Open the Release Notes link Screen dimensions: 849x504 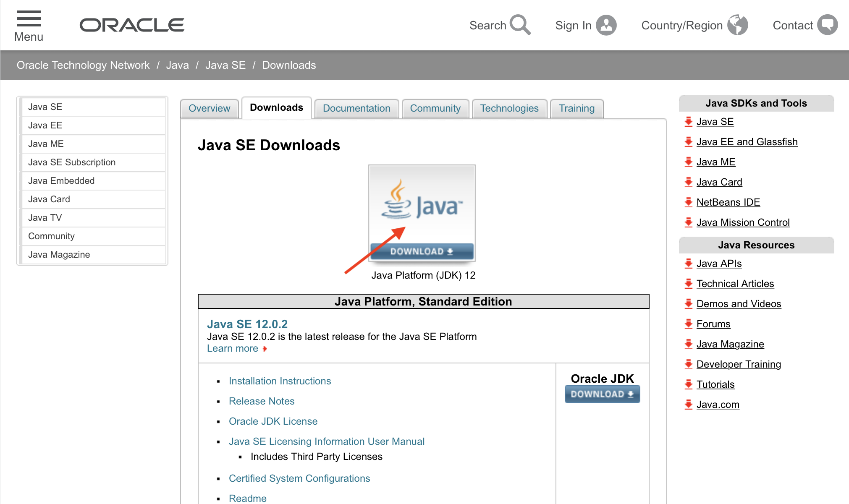pos(262,401)
